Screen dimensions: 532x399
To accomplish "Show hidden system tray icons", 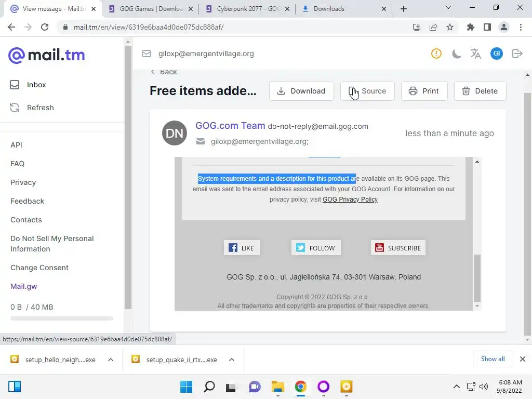I will point(457,387).
